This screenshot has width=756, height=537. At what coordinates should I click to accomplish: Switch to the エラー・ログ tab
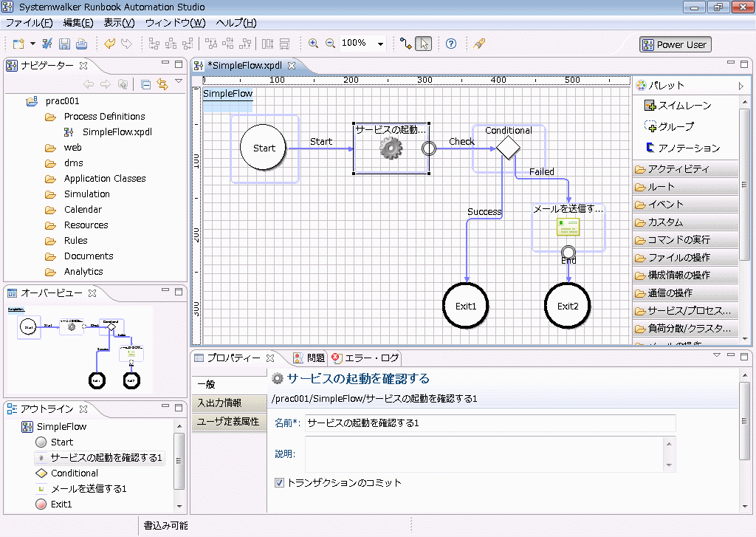coord(366,358)
